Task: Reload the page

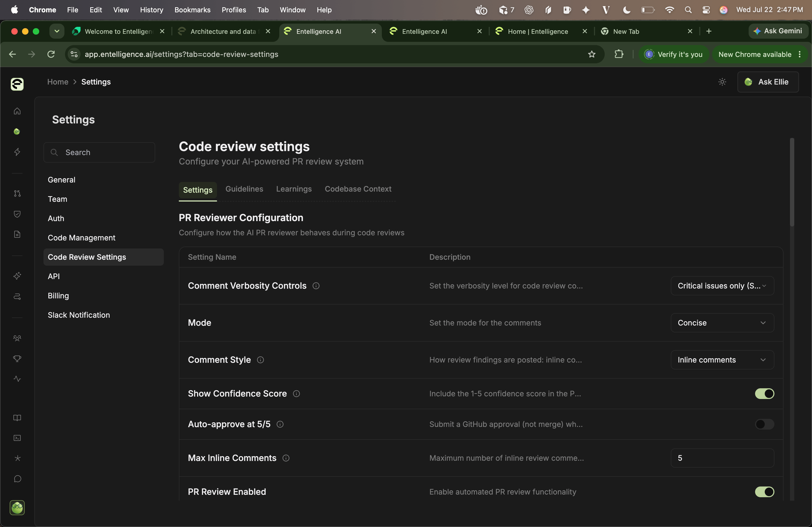Action: [x=51, y=54]
